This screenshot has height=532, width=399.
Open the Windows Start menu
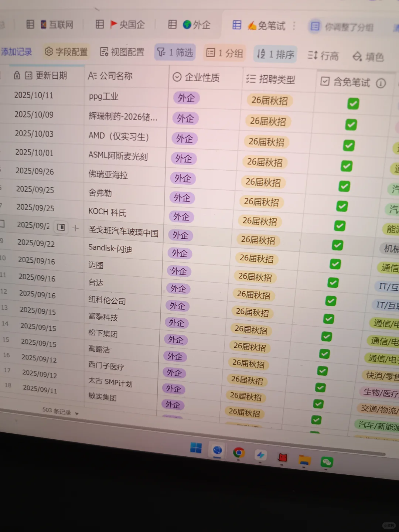(x=196, y=448)
